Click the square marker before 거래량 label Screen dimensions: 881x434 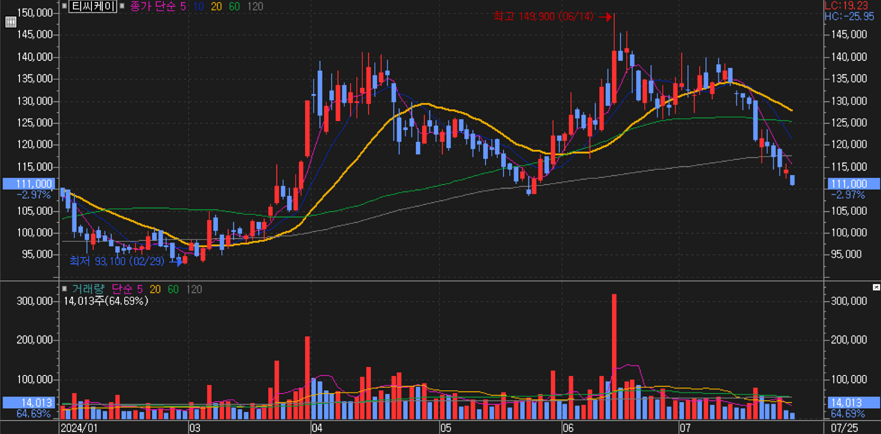66,288
